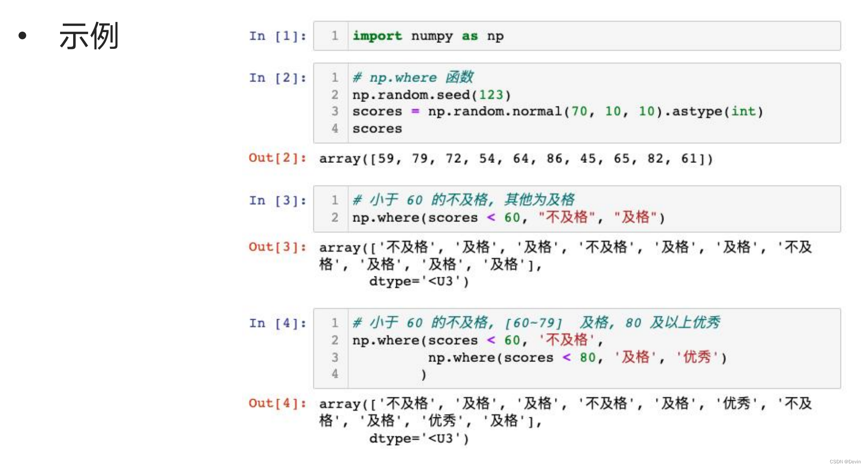Select the Out[3] prompt label
The image size is (868, 468).
[278, 247]
